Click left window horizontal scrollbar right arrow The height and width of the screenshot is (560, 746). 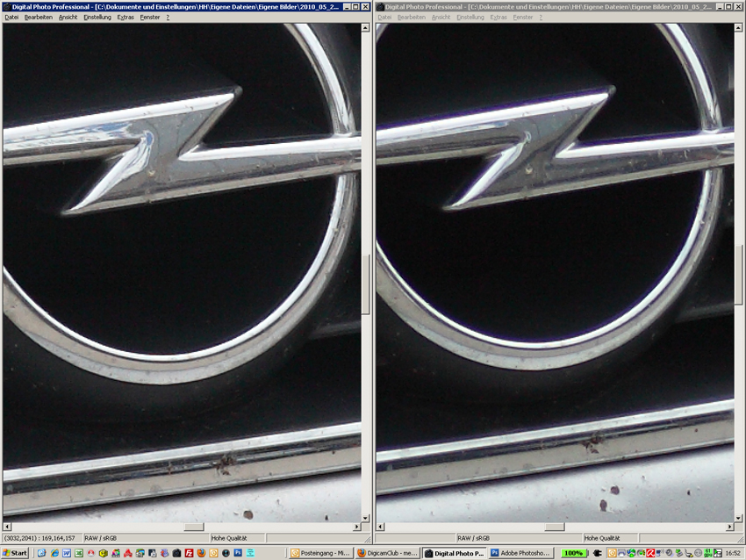[357, 527]
